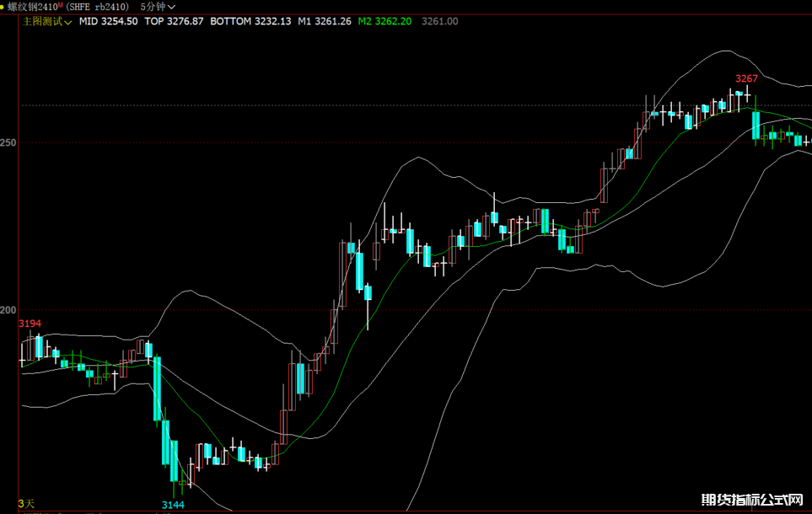Click the MID 3254.50 indicator value
Screen dimensions: 812x514
point(108,22)
